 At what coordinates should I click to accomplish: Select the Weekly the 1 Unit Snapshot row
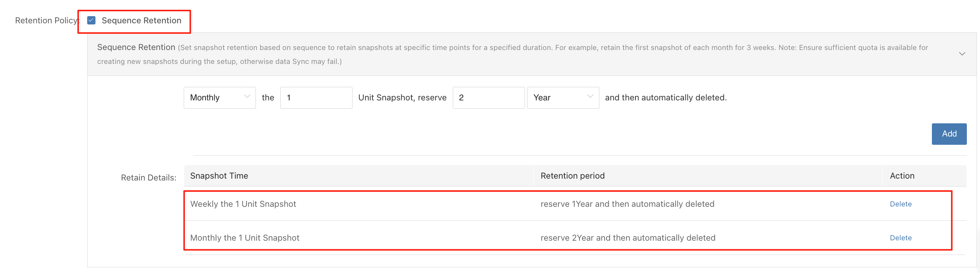(243, 204)
